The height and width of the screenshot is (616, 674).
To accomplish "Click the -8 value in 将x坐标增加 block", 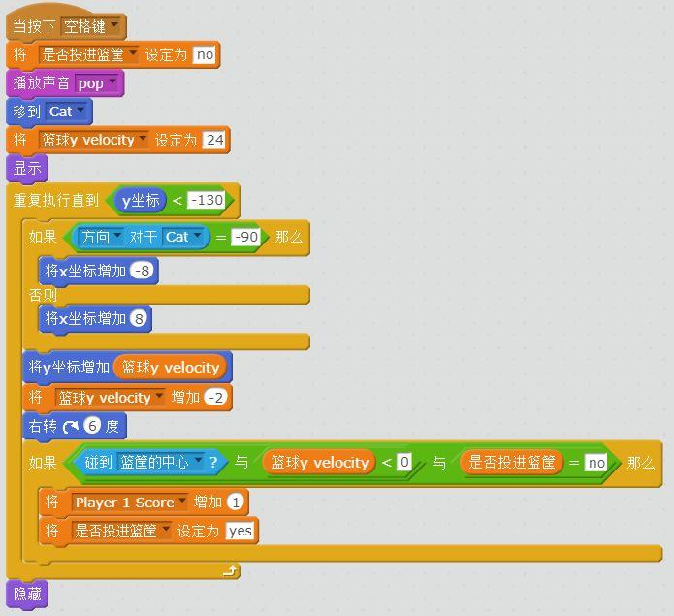I will pos(142,271).
